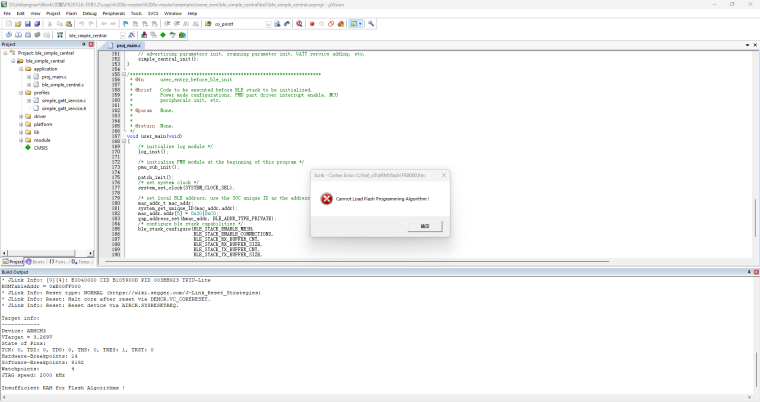Expand the platform folder
The width and height of the screenshot is (760, 402).
[x=21, y=124]
